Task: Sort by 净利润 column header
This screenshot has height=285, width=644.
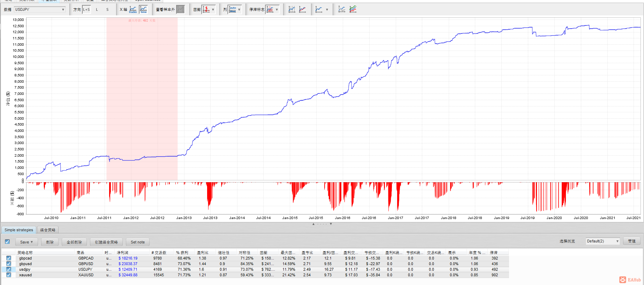Action: 132,253
